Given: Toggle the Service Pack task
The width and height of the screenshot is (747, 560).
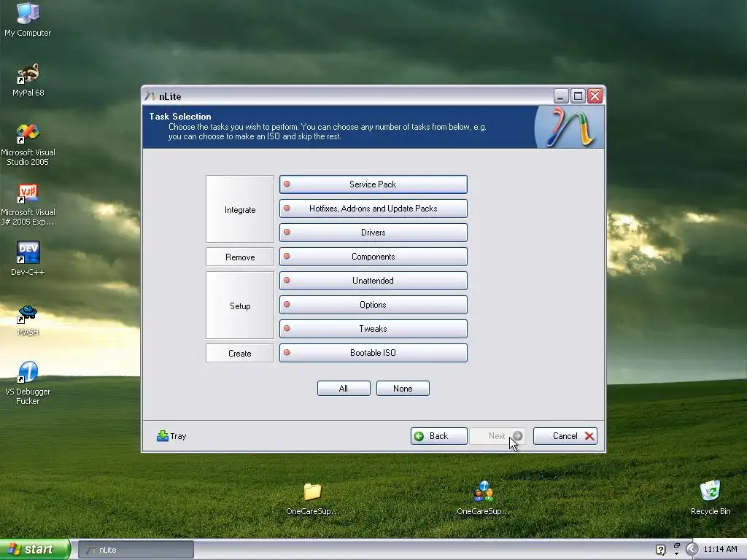Looking at the screenshot, I should click(373, 184).
